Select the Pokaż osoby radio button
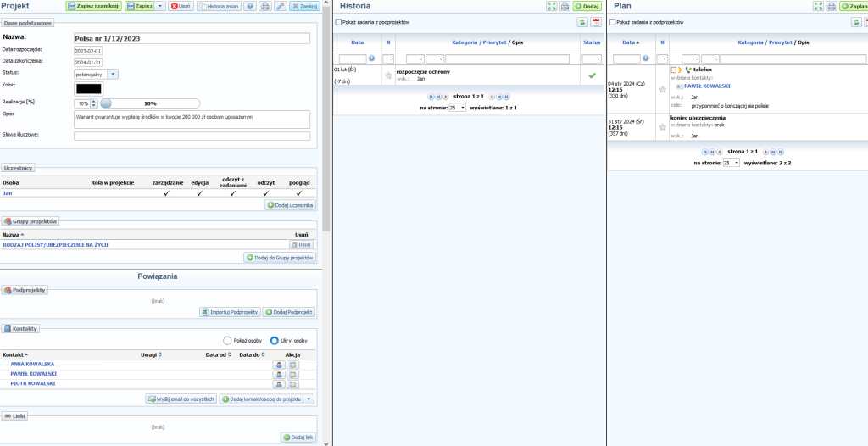Viewport: 868px width, 446px height. click(227, 340)
